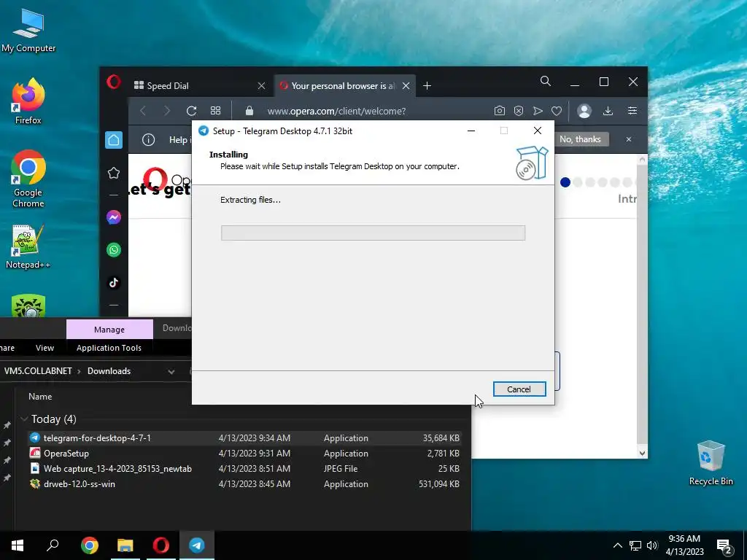The height and width of the screenshot is (560, 747).
Task: Click the Downloads breadcrumb in Explorer
Action: [x=109, y=371]
